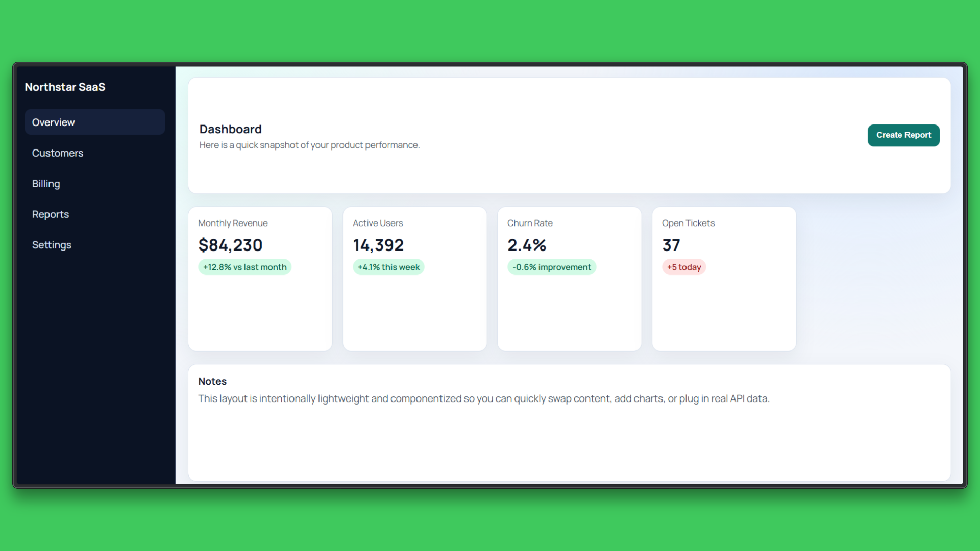980x551 pixels.
Task: Click the Create Report button
Action: pos(903,135)
